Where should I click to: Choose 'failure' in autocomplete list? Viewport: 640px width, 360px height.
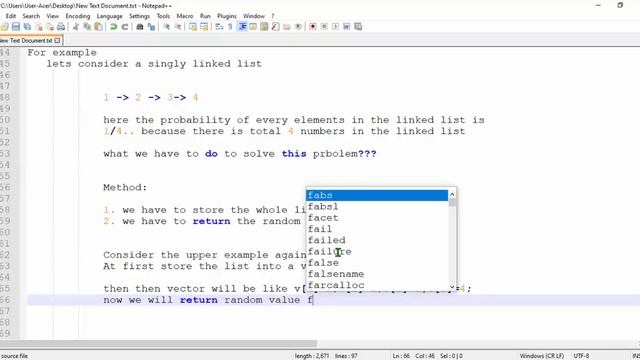click(x=377, y=251)
